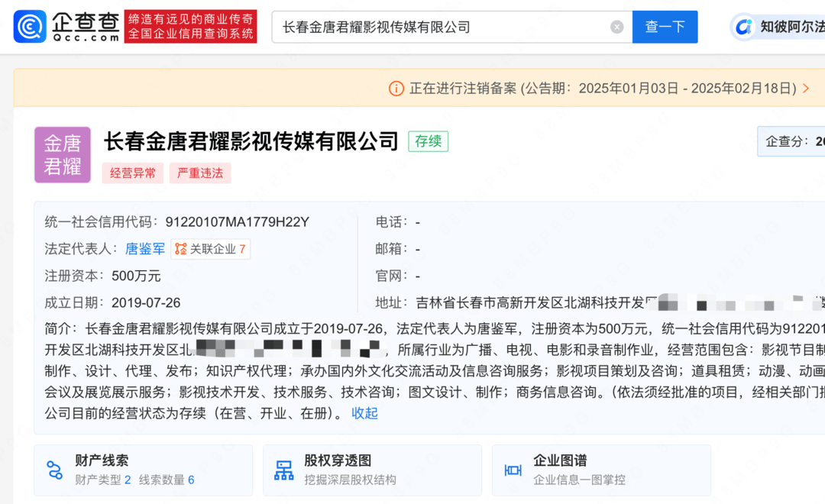Open the 财产线索 card icon

[54, 470]
